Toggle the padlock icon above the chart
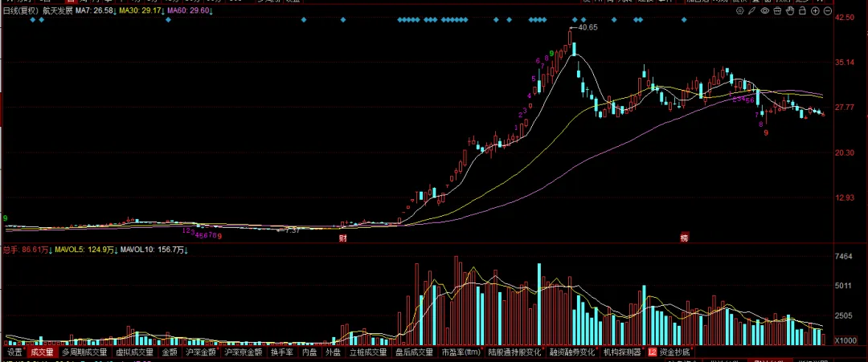 pyautogui.click(x=803, y=10)
